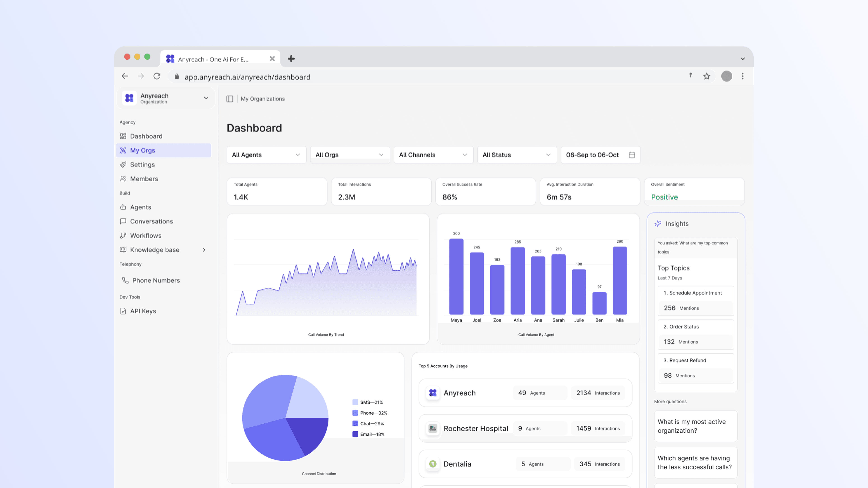The width and height of the screenshot is (868, 488).
Task: Click the Dashboard grid icon in sidebar
Action: coord(123,136)
